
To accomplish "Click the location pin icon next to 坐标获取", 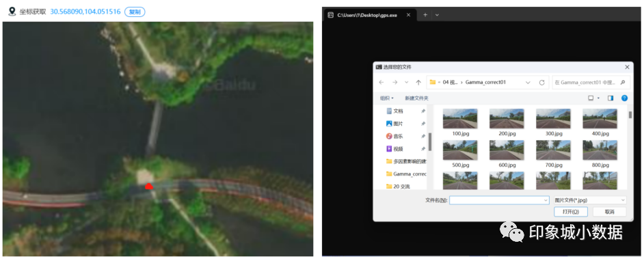I will pyautogui.click(x=12, y=12).
